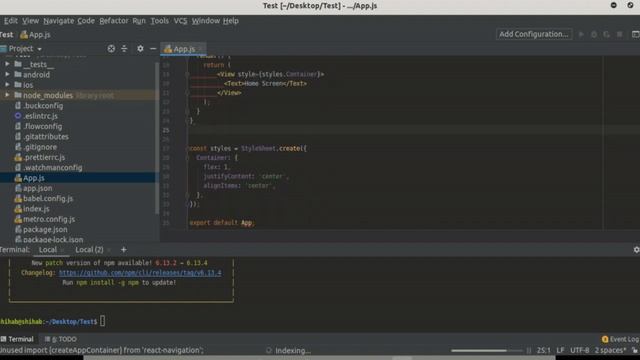The image size is (640, 360).
Task: Click the Stop square icon in toolbar
Action: click(x=620, y=34)
